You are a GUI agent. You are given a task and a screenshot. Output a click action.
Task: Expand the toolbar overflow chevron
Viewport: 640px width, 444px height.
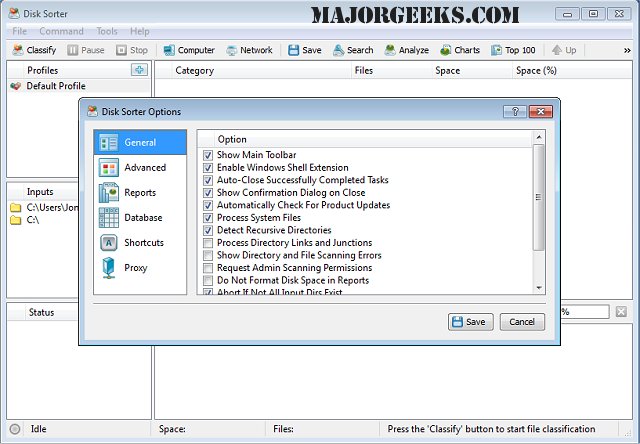[627, 50]
